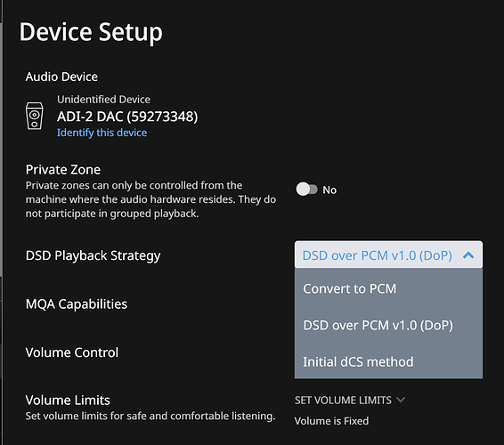
Task: Click the Volume Control setting label
Action: tap(72, 352)
